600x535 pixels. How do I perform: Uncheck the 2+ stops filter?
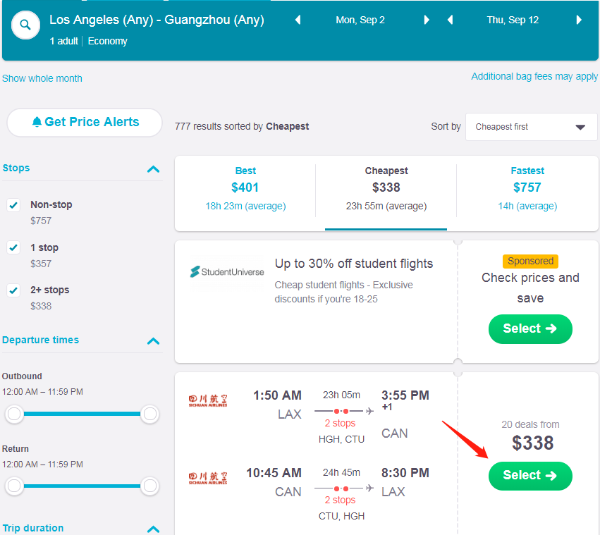14,290
